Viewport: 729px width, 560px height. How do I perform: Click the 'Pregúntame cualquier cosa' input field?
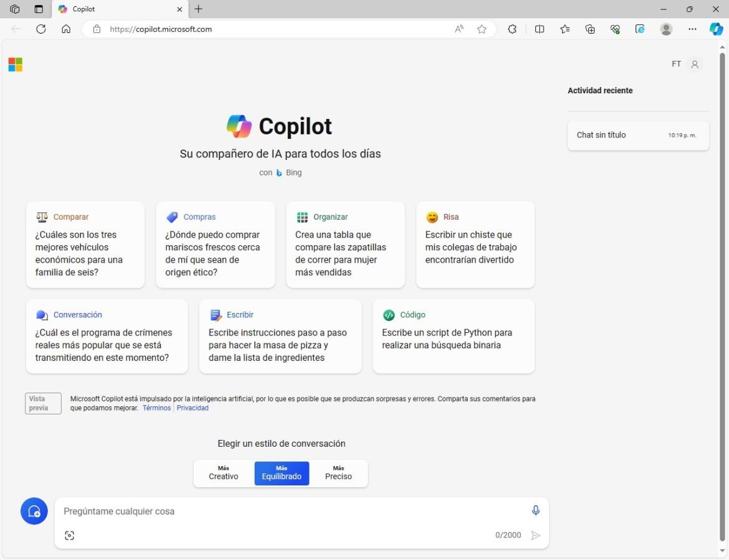point(286,511)
